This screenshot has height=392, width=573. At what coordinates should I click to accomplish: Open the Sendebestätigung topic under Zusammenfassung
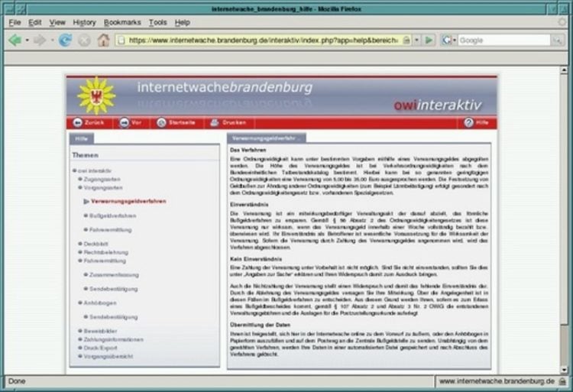coord(114,289)
